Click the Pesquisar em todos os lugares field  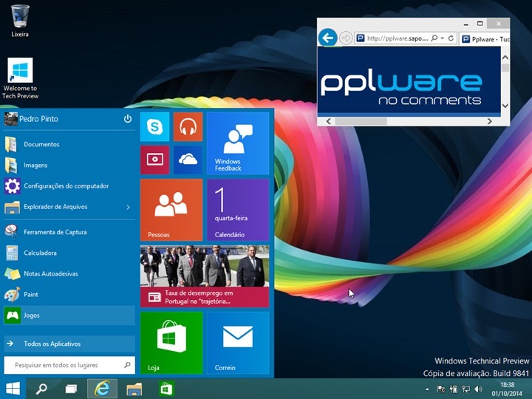(x=69, y=365)
